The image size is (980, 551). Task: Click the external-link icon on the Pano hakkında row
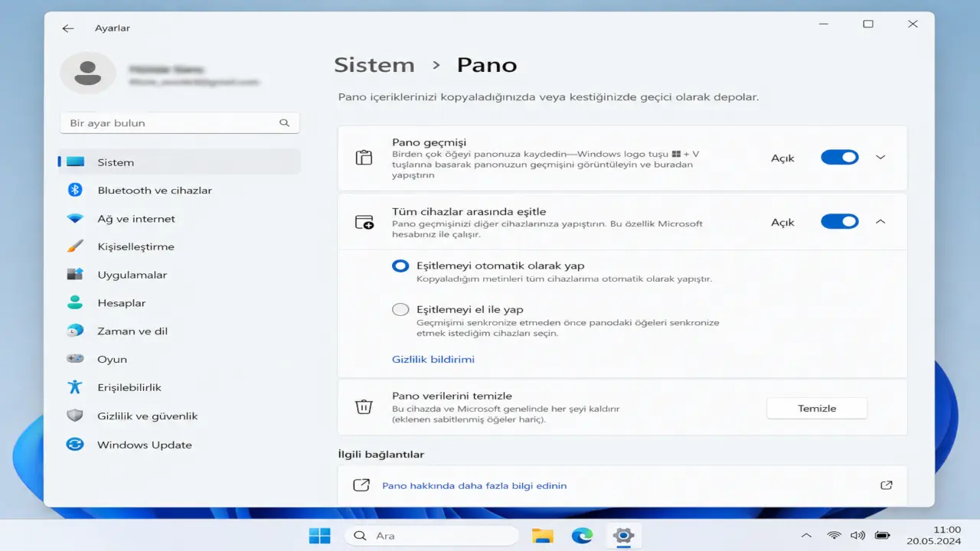tap(887, 485)
